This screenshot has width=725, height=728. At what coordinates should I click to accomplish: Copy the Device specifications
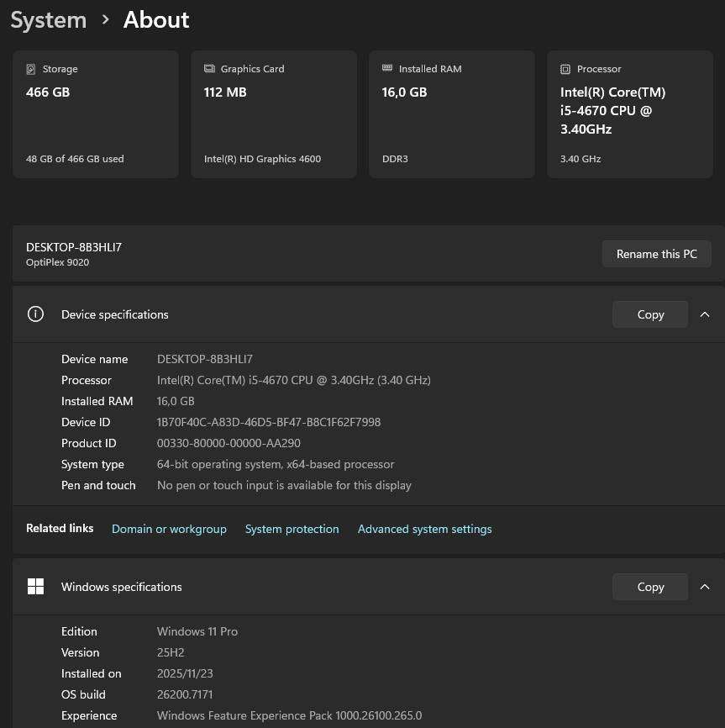(x=650, y=314)
